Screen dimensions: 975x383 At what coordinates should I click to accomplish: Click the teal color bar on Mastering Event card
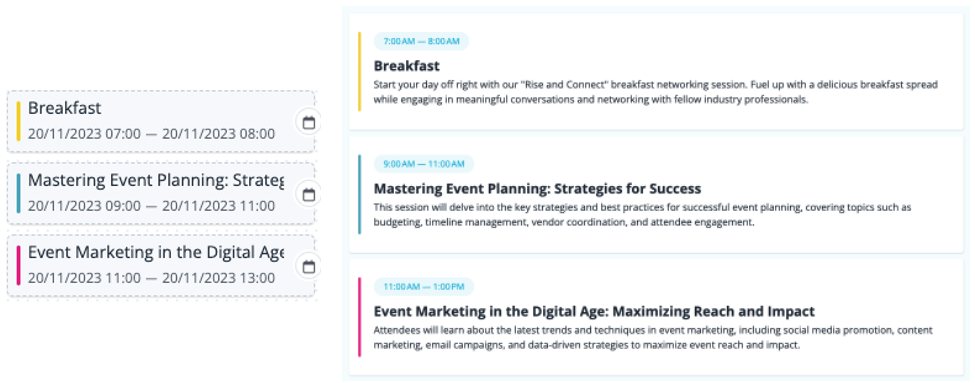(x=359, y=195)
